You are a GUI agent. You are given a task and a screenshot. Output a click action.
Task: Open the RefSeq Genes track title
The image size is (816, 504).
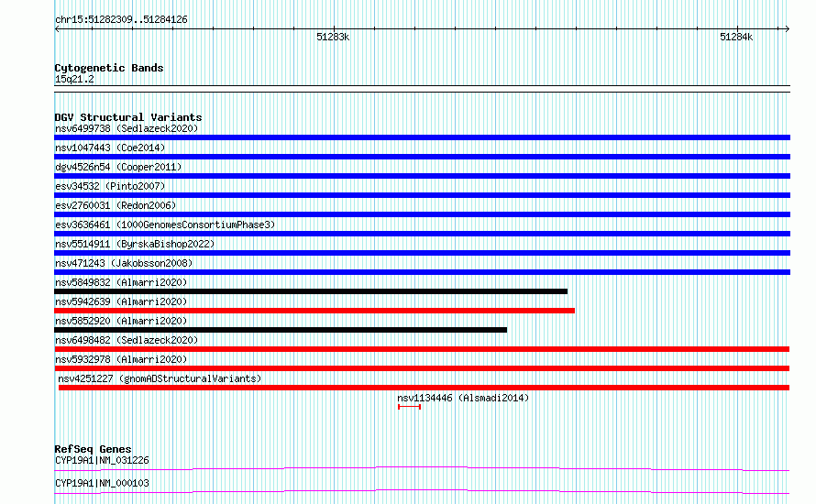[93, 449]
